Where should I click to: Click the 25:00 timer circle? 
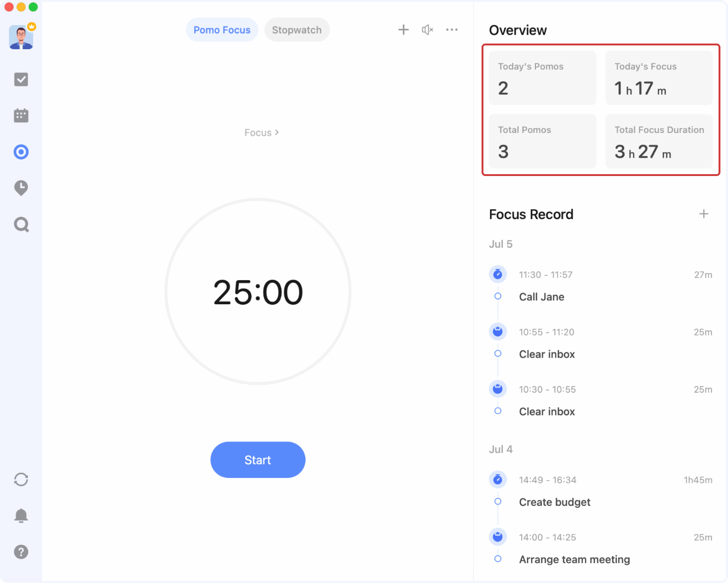258,292
